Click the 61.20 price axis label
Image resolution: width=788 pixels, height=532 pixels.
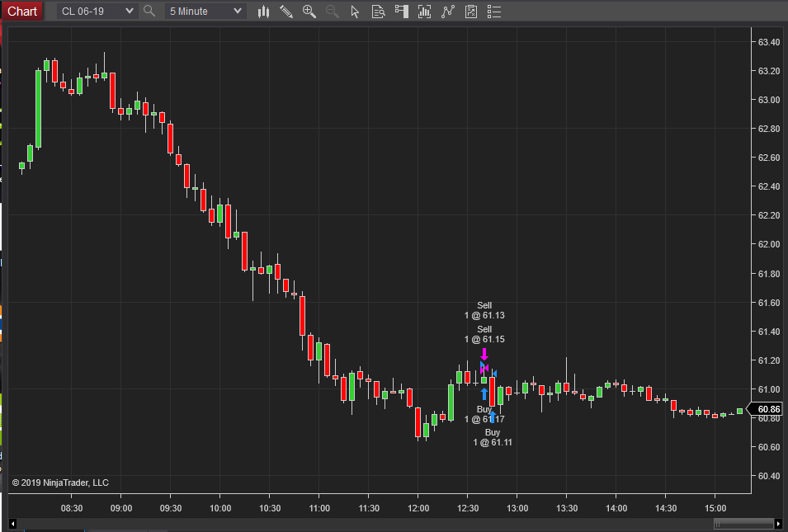(x=769, y=360)
